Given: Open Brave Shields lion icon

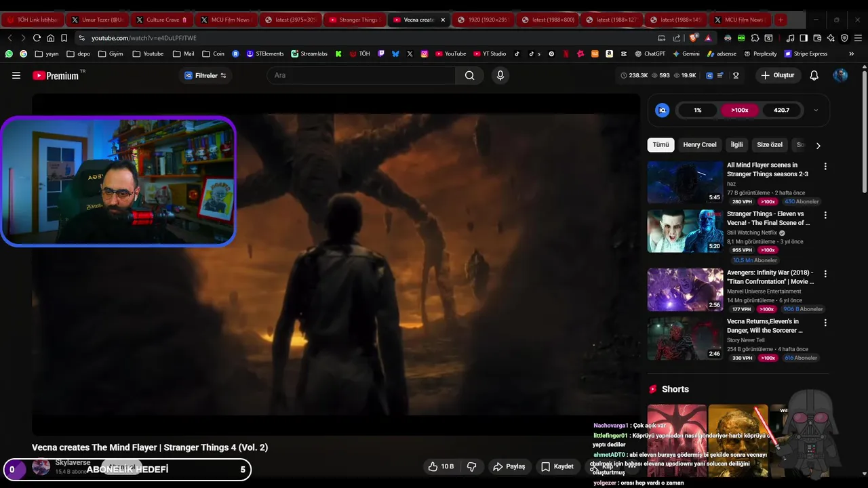Looking at the screenshot, I should click(692, 38).
